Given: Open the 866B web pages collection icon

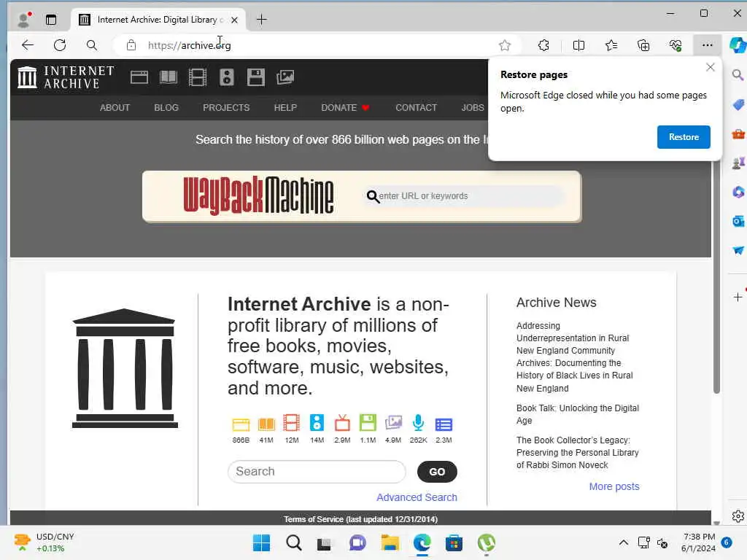Looking at the screenshot, I should tap(241, 424).
